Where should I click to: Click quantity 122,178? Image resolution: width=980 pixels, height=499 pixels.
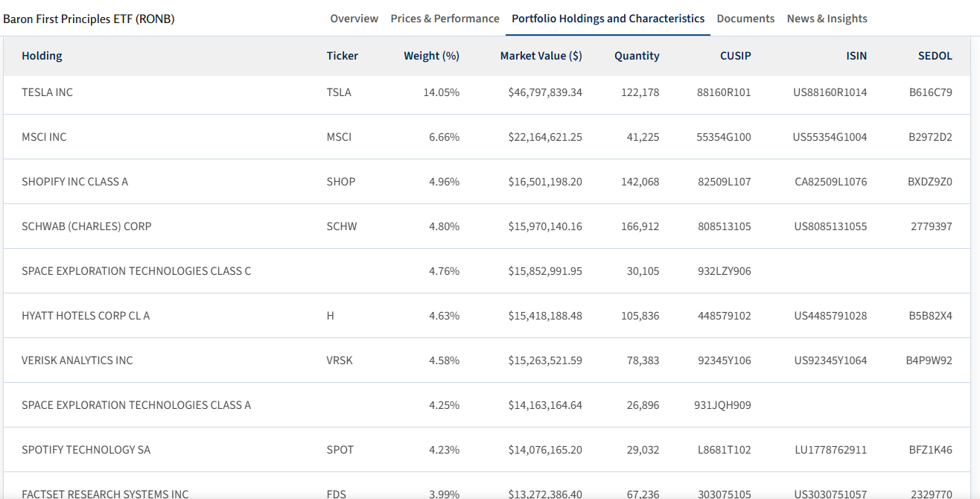(x=640, y=92)
